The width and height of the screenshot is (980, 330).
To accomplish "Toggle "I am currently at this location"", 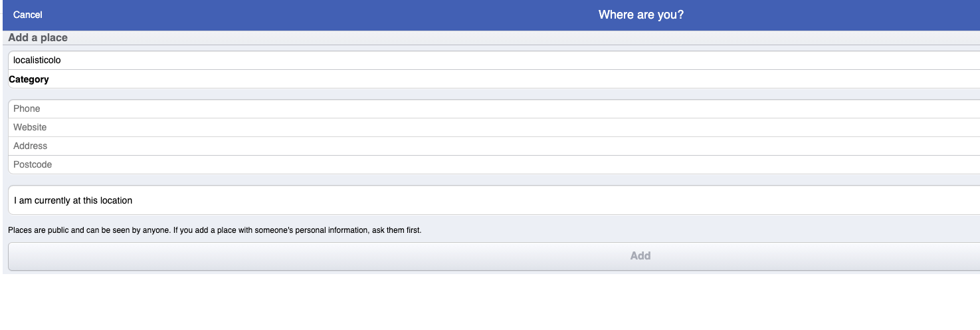I will point(494,200).
